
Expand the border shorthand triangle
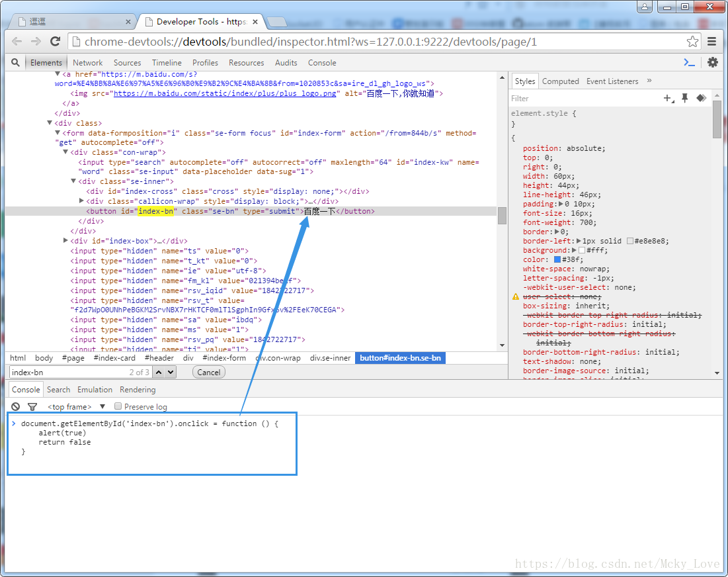tap(557, 232)
